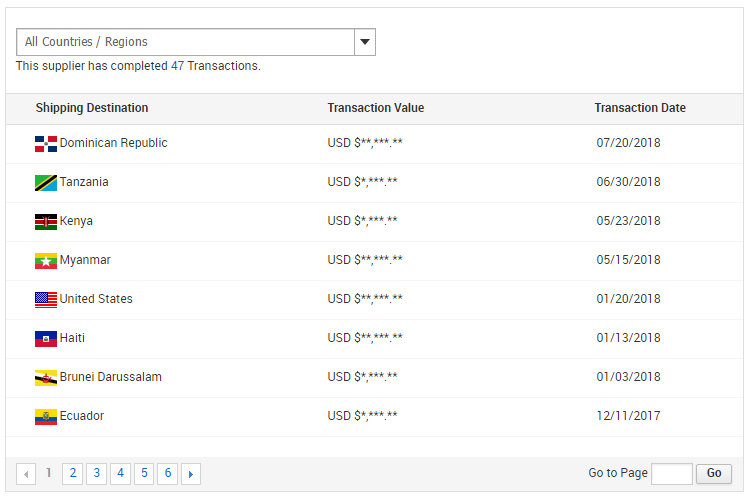Click the Ecuador flag icon
This screenshot has width=750, height=500.
46,417
